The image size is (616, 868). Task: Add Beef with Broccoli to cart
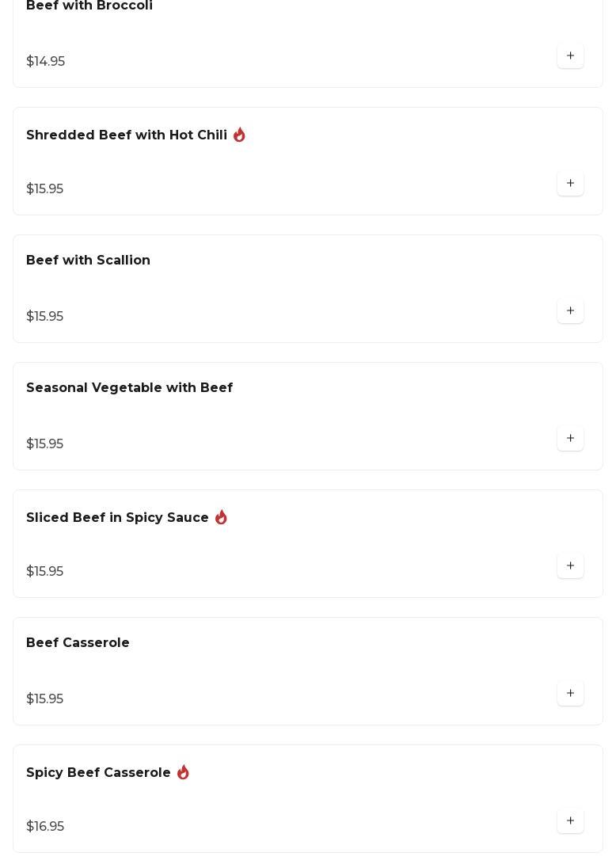coord(570,56)
